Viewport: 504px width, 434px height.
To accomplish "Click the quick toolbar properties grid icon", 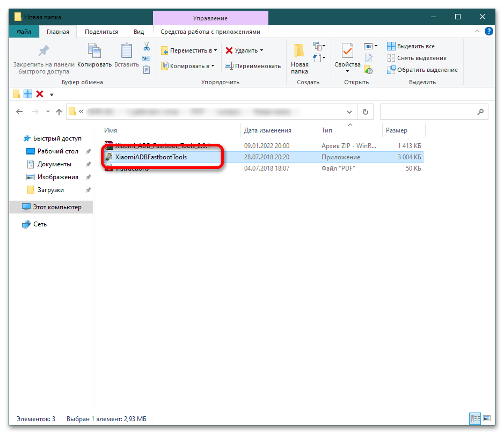I will [x=28, y=94].
